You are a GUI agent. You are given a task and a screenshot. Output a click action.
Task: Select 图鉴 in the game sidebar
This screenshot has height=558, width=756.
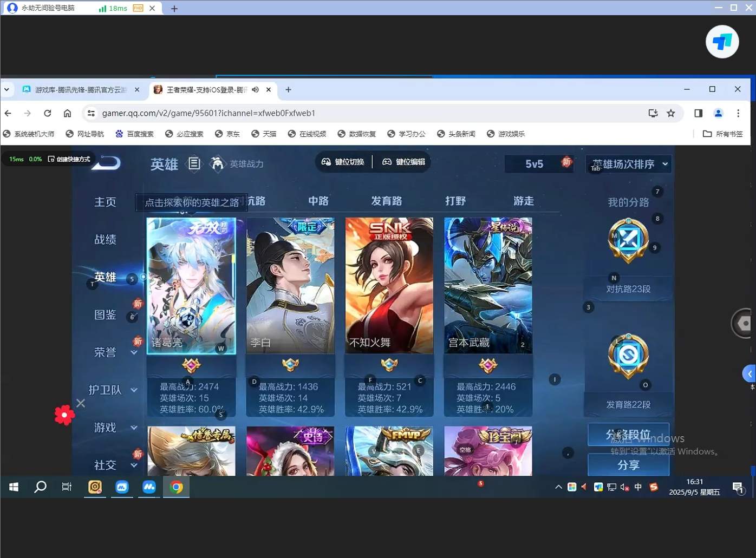[105, 314]
